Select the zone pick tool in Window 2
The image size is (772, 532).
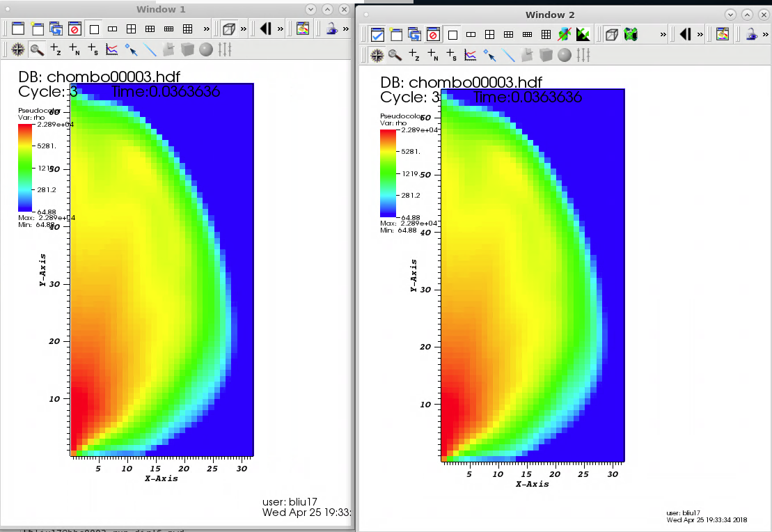coord(414,55)
